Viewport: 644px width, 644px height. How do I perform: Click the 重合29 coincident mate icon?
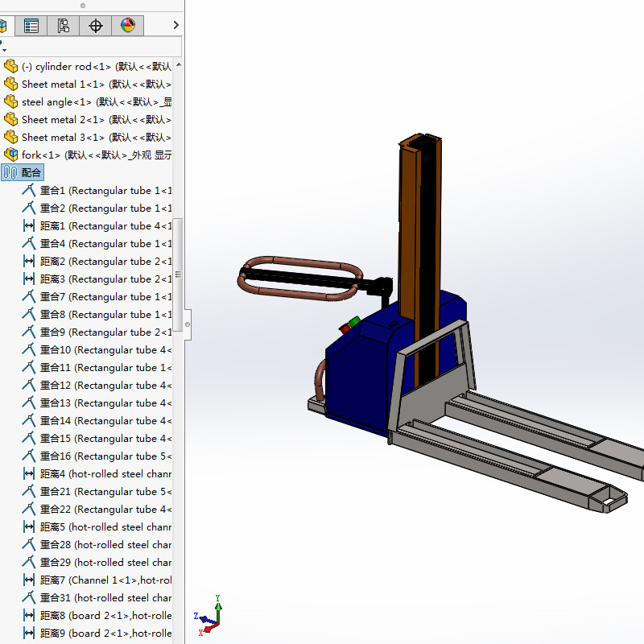[x=29, y=562]
